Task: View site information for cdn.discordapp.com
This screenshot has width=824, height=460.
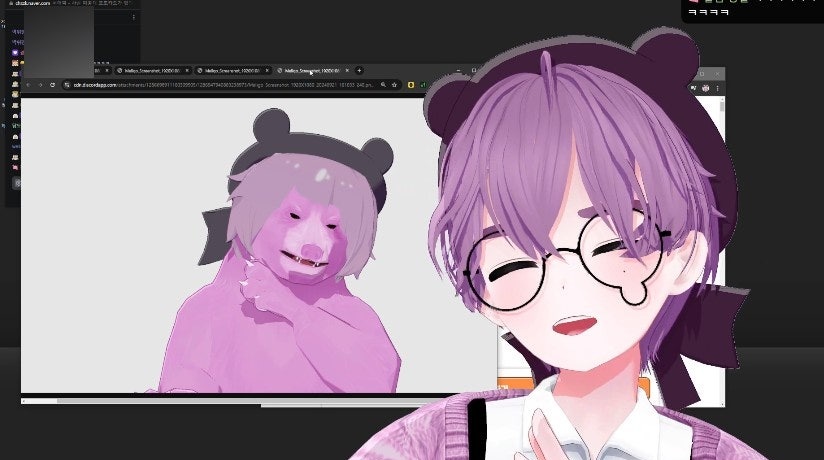Action: pyautogui.click(x=67, y=85)
